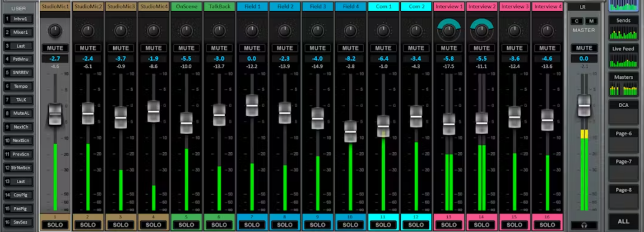This screenshot has width=644, height=232.
Task: Solo the Com 1 channel
Action: tap(383, 225)
